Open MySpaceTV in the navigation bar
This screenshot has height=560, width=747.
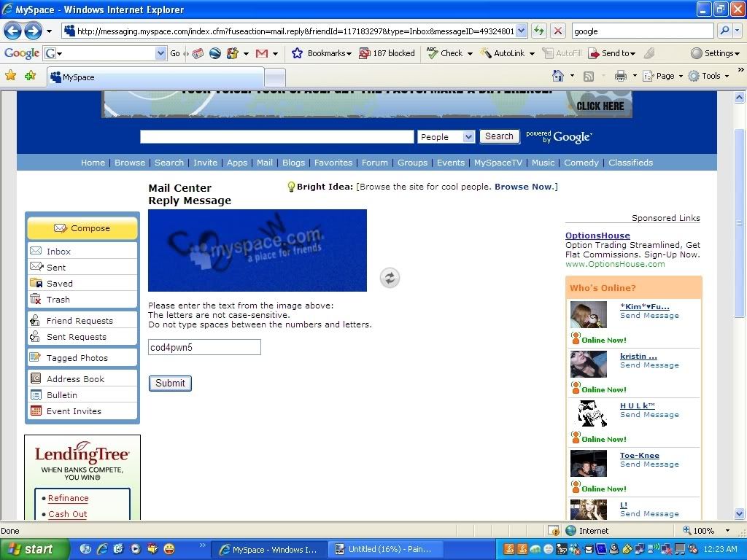498,163
